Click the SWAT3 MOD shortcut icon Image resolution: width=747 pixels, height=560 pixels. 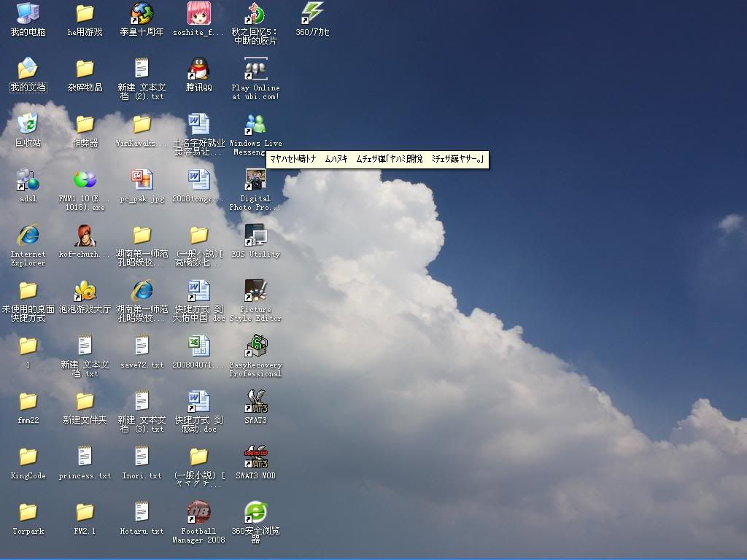coord(255,457)
